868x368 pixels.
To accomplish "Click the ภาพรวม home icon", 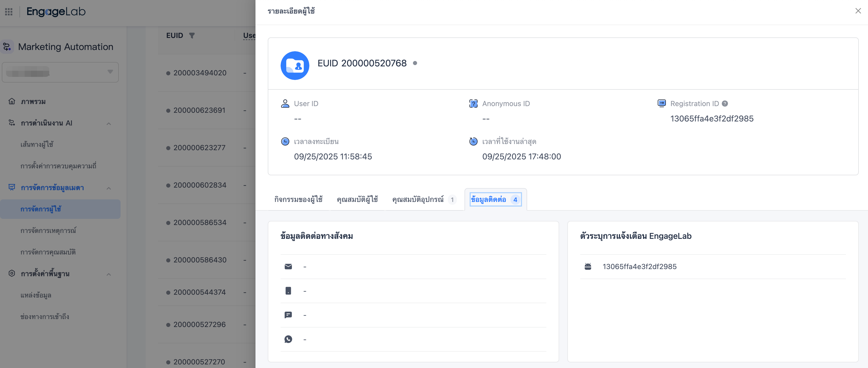I will click(12, 101).
